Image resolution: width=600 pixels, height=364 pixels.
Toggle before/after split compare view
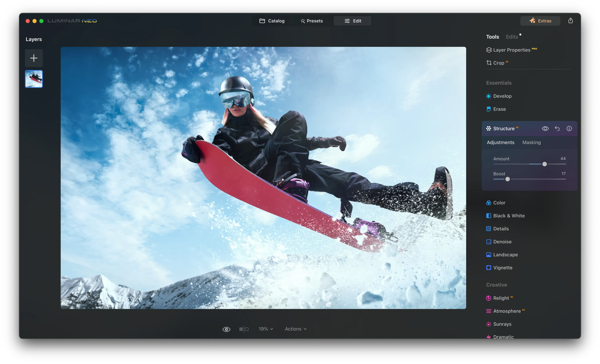click(x=244, y=329)
